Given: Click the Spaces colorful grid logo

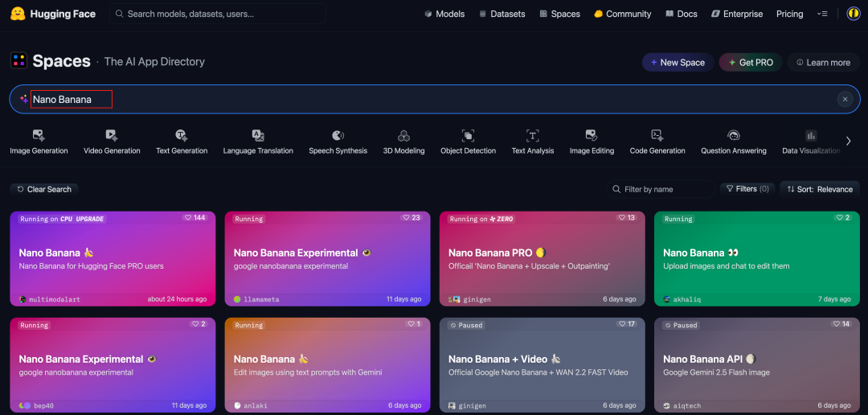Looking at the screenshot, I should (x=18, y=61).
